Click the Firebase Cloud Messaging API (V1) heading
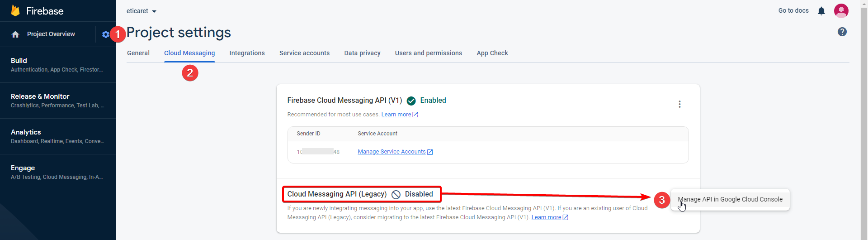The image size is (868, 240). pos(345,101)
